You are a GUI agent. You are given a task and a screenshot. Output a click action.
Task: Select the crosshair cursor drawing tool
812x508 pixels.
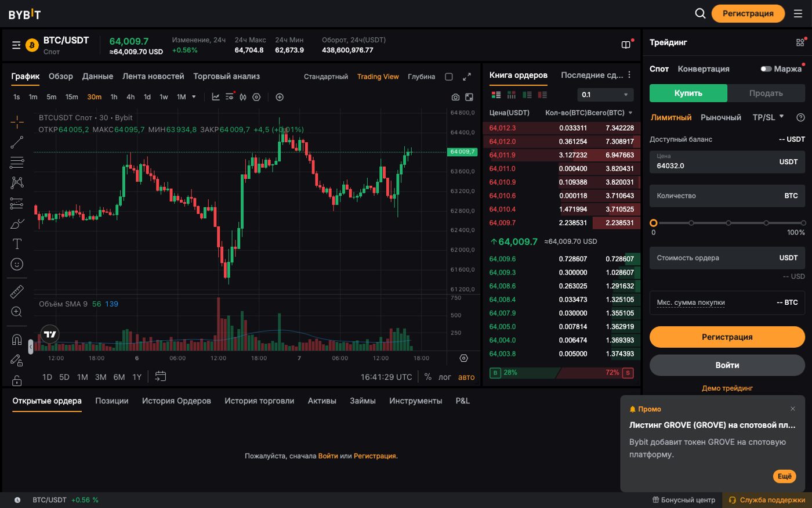click(17, 121)
